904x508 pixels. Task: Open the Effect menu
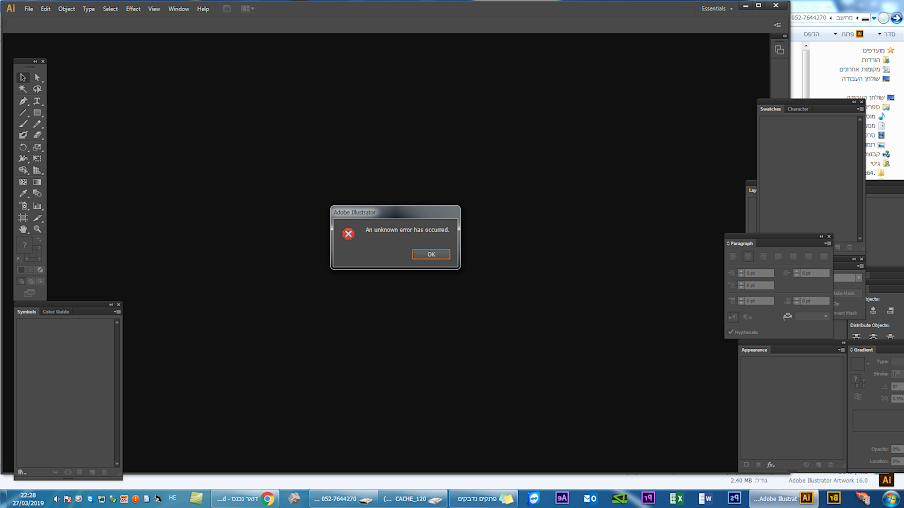(x=133, y=9)
